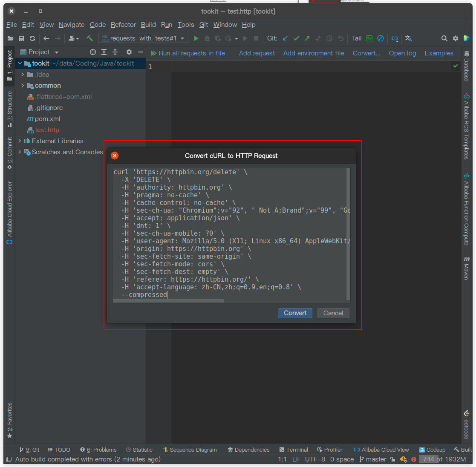476x467 pixels.
Task: Click the blue circle slash icon near Tail
Action: (x=381, y=38)
